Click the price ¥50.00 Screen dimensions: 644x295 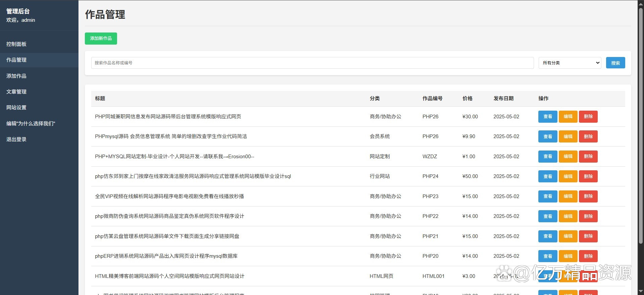point(470,176)
